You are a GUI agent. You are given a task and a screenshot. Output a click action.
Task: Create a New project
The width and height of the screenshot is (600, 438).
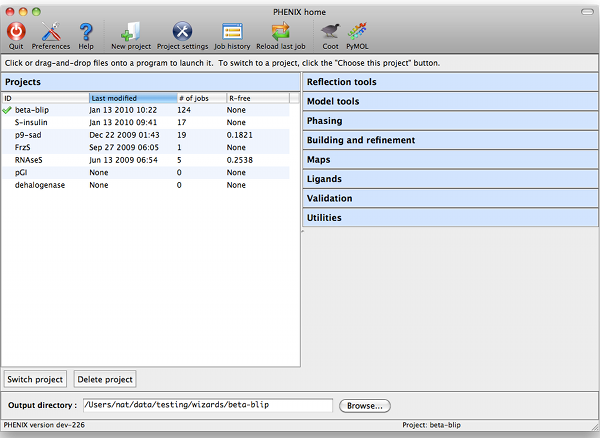(x=131, y=32)
